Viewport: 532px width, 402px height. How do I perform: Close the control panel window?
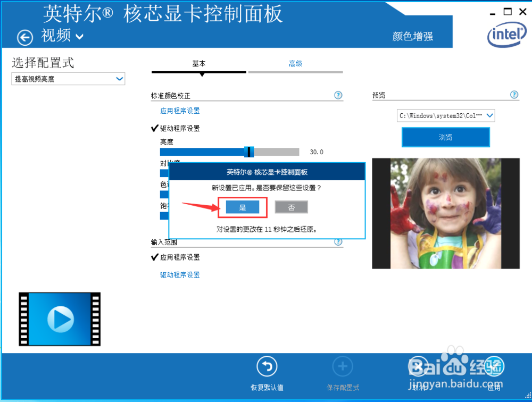523,12
